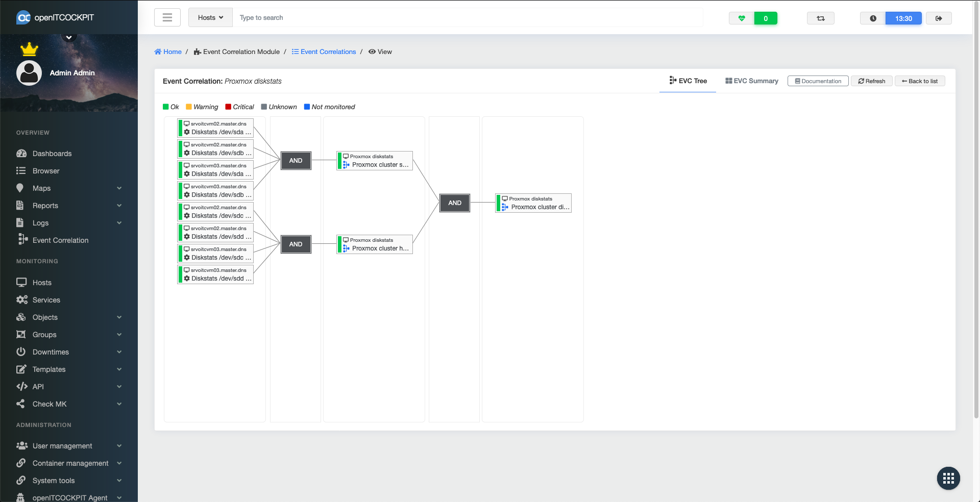The height and width of the screenshot is (502, 980).
Task: Click the Browser list icon
Action: pyautogui.click(x=21, y=171)
